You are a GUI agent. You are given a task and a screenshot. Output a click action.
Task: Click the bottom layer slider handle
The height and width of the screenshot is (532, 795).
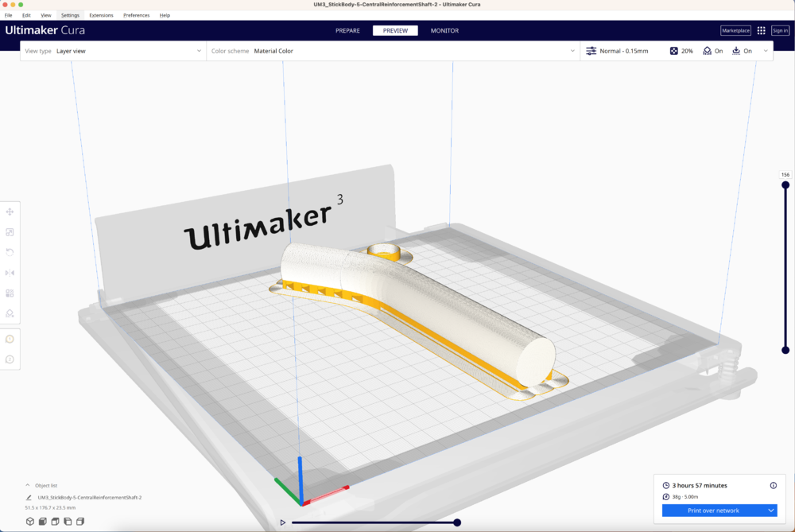785,350
